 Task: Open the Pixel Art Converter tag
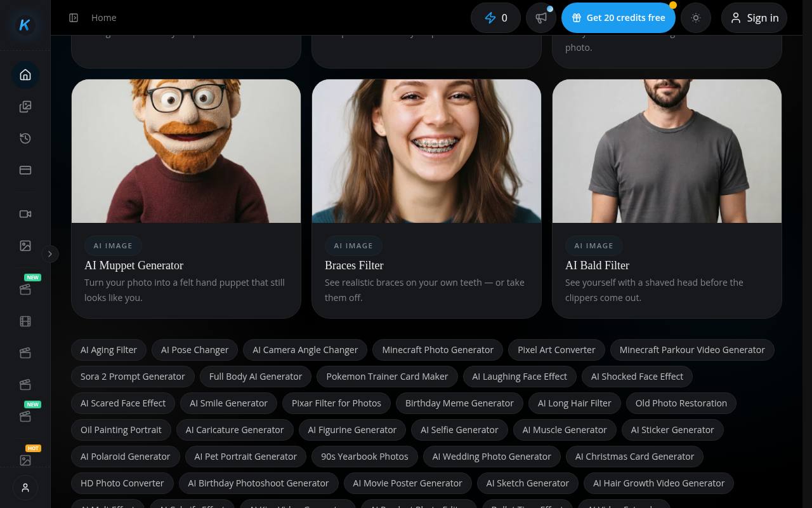coord(556,350)
